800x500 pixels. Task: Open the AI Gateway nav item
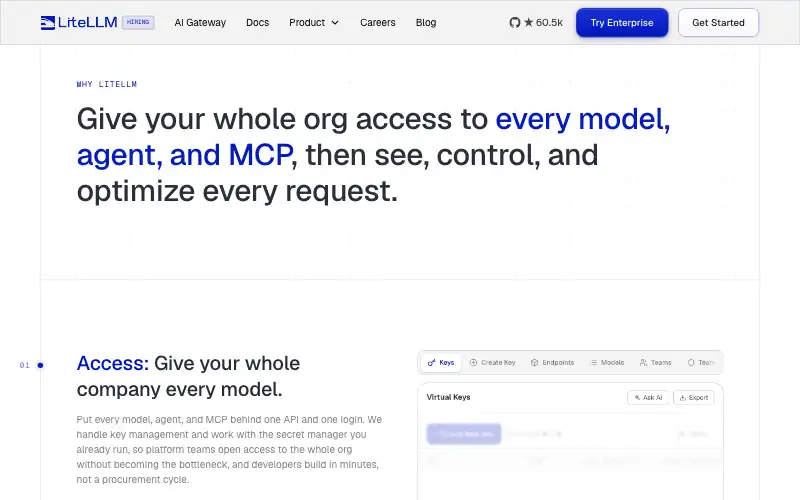[200, 22]
